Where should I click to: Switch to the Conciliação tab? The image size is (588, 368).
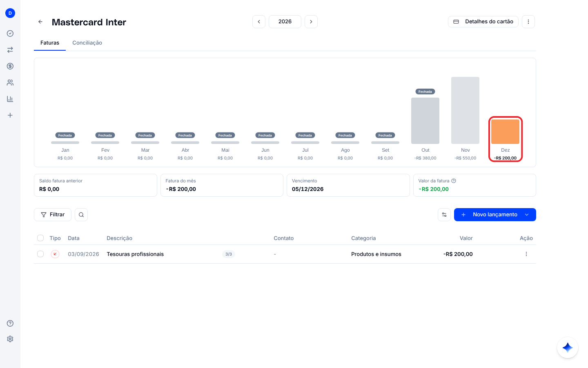tap(87, 43)
